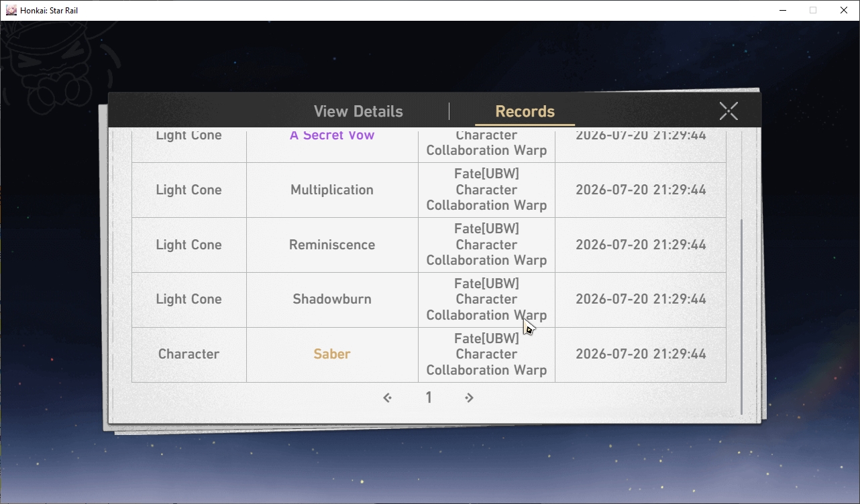Image resolution: width=860 pixels, height=504 pixels.
Task: Click the Shadowburn row warp type cell
Action: 486,300
